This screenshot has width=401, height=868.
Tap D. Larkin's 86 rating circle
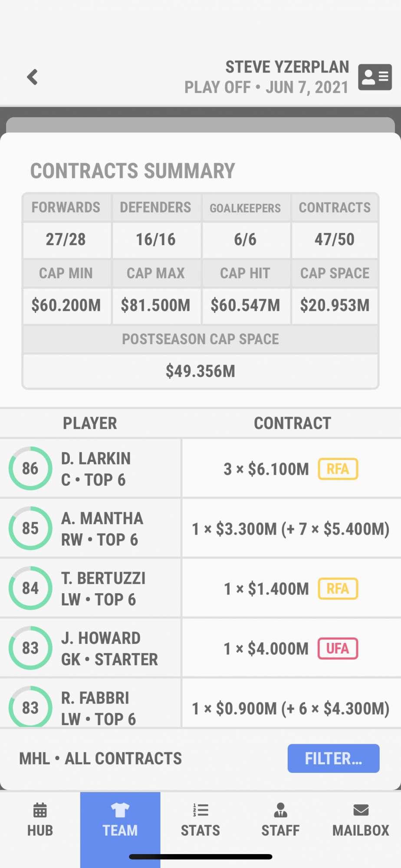(x=30, y=468)
